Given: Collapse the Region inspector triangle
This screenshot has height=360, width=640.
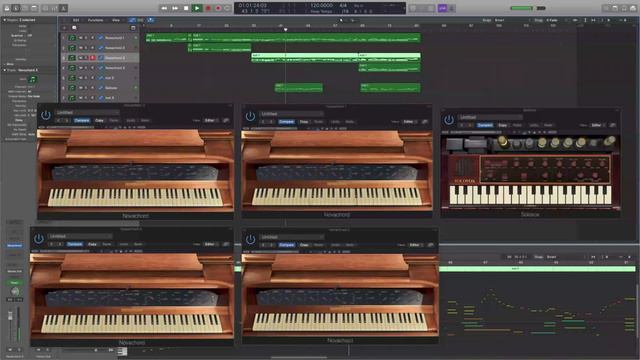Looking at the screenshot, I should (4, 20).
